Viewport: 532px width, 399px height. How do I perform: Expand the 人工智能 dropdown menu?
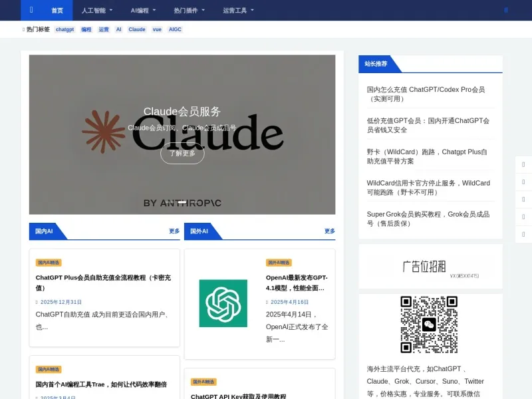(x=96, y=11)
